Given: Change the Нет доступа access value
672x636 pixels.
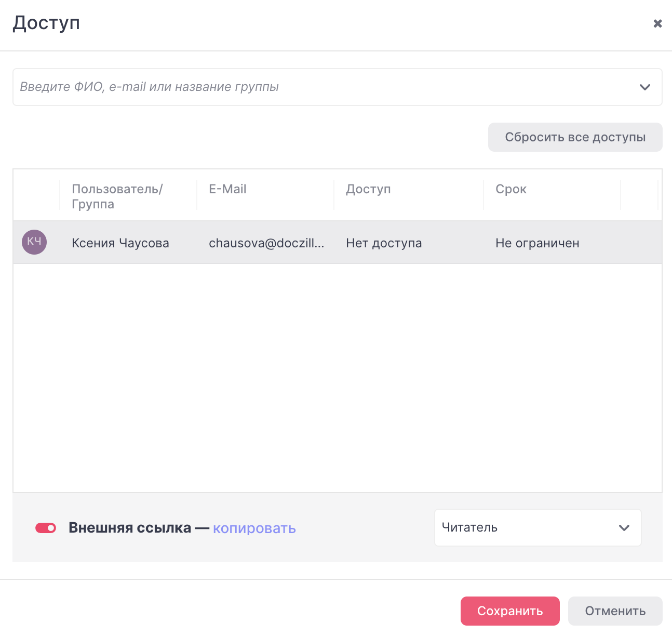Looking at the screenshot, I should (384, 243).
